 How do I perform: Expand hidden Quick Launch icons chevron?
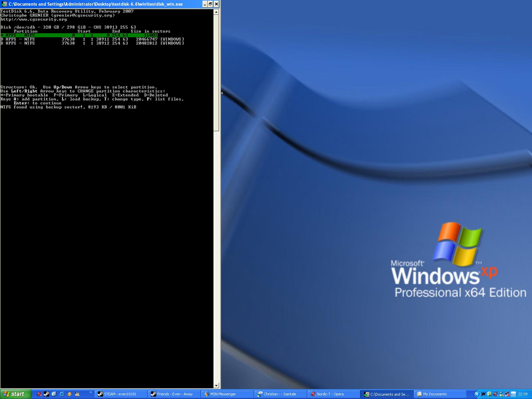coord(91,392)
